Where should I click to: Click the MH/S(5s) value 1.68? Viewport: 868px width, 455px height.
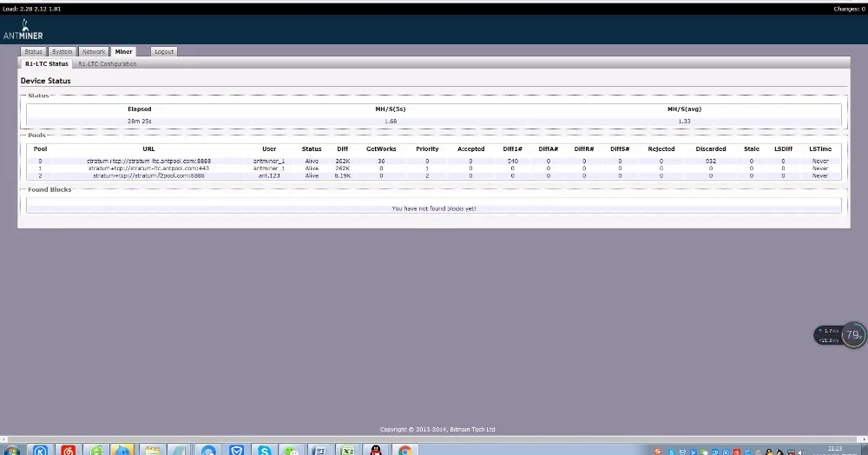click(391, 121)
